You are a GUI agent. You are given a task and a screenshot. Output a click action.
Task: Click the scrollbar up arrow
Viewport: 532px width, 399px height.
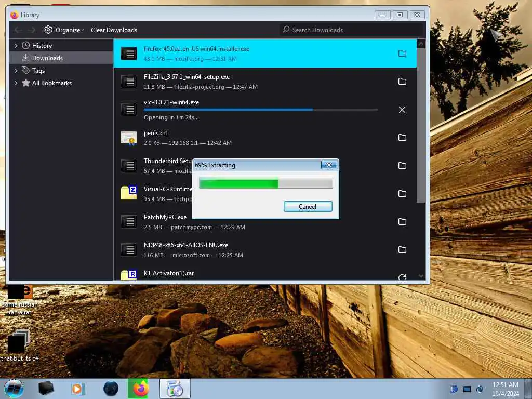click(421, 44)
